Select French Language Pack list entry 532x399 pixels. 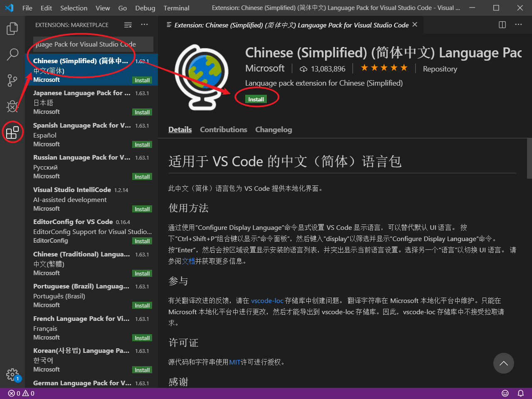coord(91,328)
